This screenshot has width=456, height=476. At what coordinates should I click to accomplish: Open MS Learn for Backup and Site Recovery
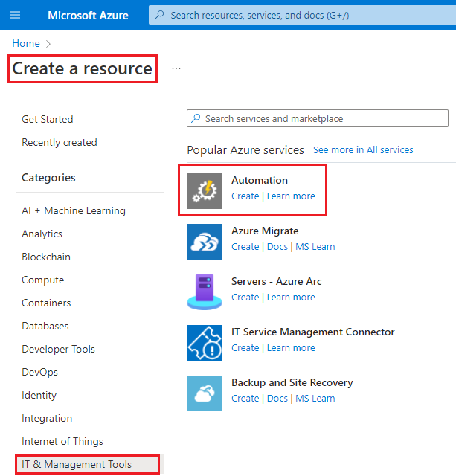click(315, 399)
